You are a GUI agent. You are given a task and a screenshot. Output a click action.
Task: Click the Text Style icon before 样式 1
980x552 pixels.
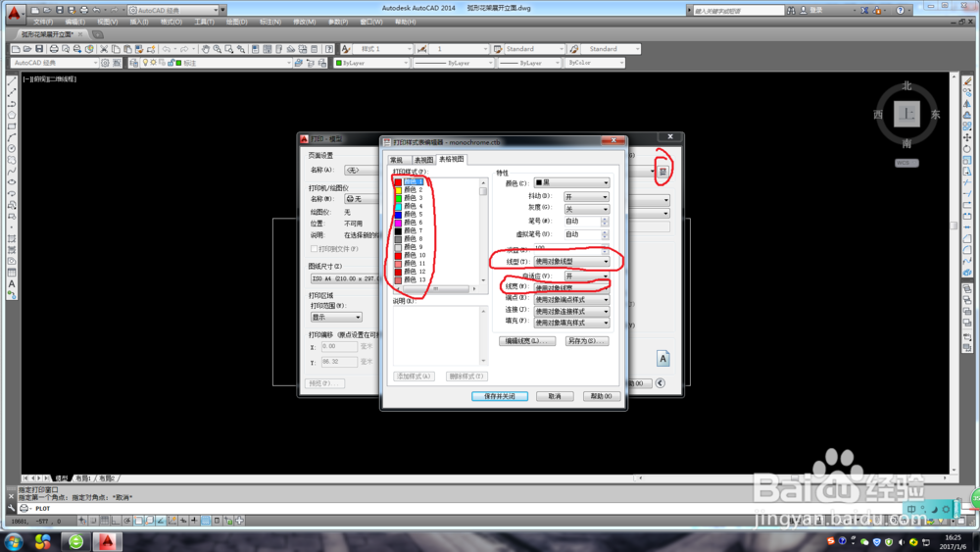346,49
